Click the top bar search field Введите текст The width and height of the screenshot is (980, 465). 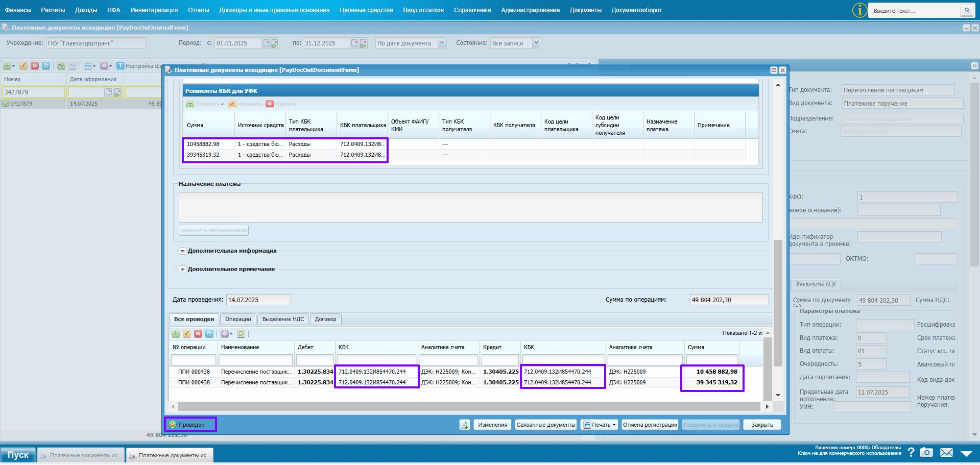coord(915,10)
